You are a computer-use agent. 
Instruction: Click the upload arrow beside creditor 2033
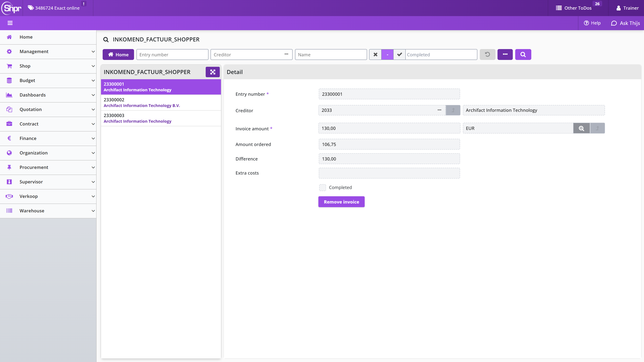point(453,110)
